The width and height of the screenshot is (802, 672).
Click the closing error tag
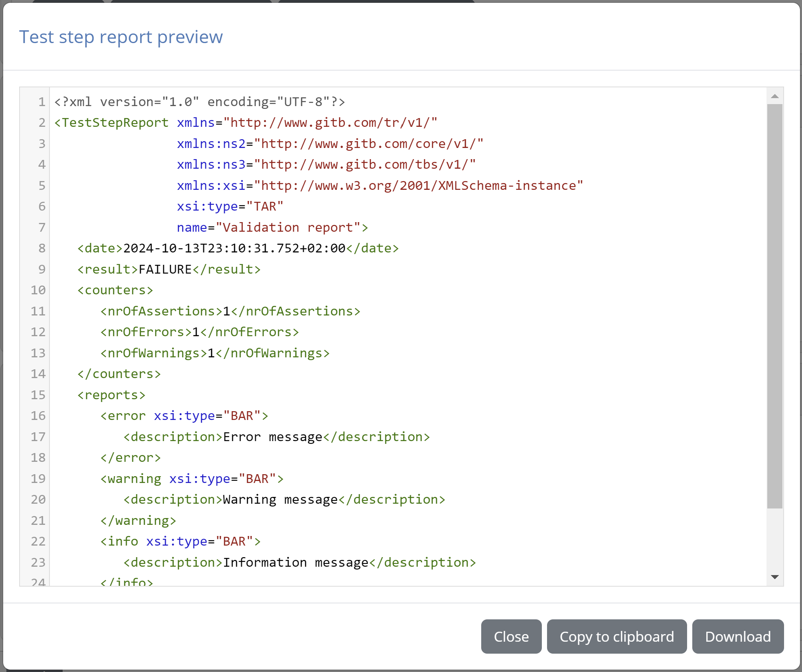click(x=130, y=457)
